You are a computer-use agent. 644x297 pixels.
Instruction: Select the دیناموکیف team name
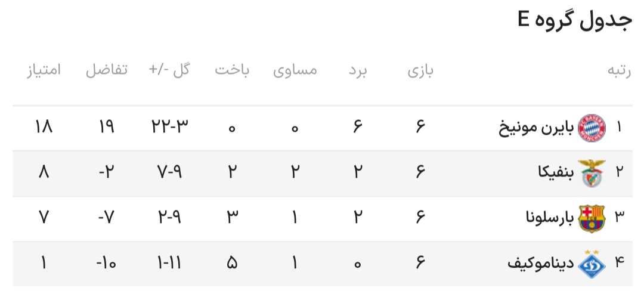pos(540,263)
